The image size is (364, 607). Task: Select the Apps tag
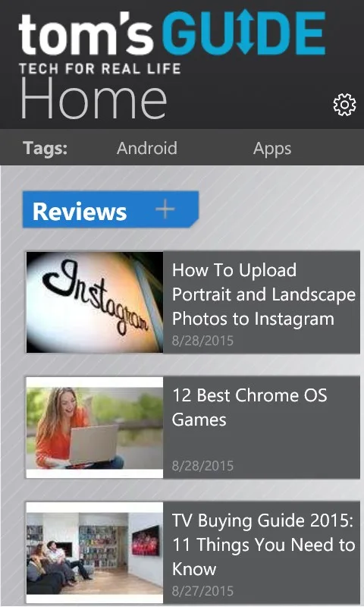click(x=272, y=149)
